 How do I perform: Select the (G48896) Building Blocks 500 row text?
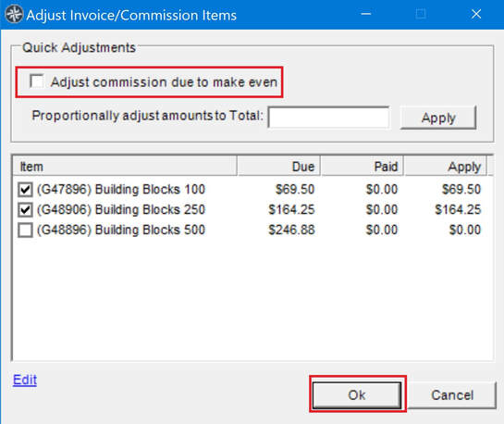click(121, 230)
